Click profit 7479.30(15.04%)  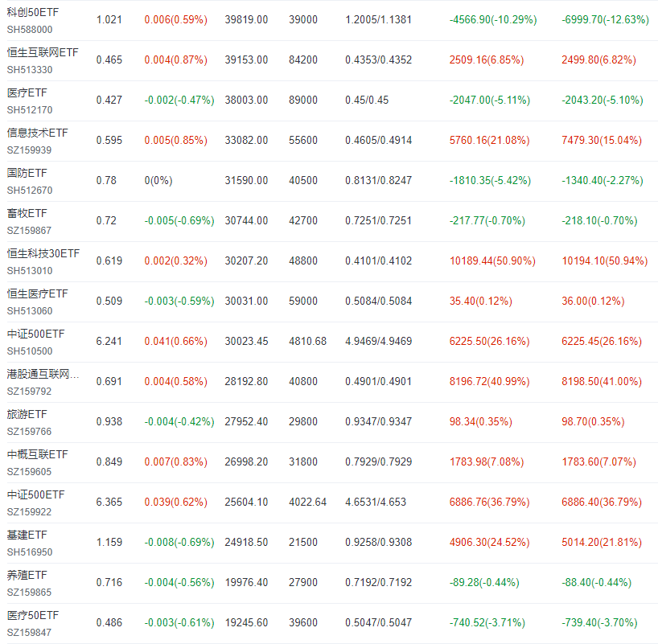pos(602,141)
